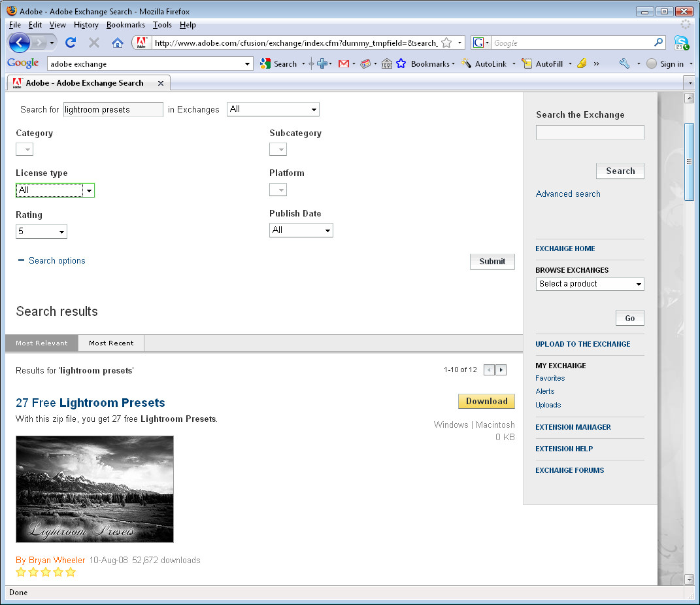Click the Search for text field
This screenshot has width=700, height=605.
[113, 109]
